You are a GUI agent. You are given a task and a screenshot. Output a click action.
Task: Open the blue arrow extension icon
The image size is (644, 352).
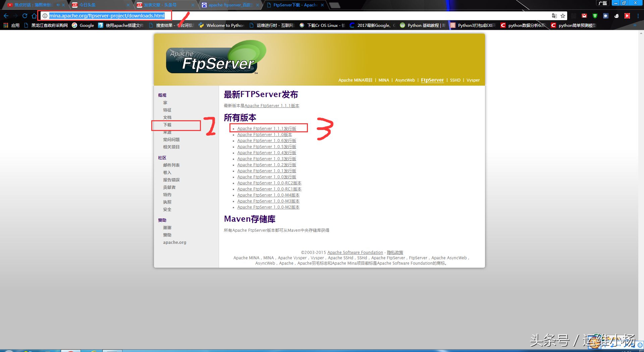(606, 16)
